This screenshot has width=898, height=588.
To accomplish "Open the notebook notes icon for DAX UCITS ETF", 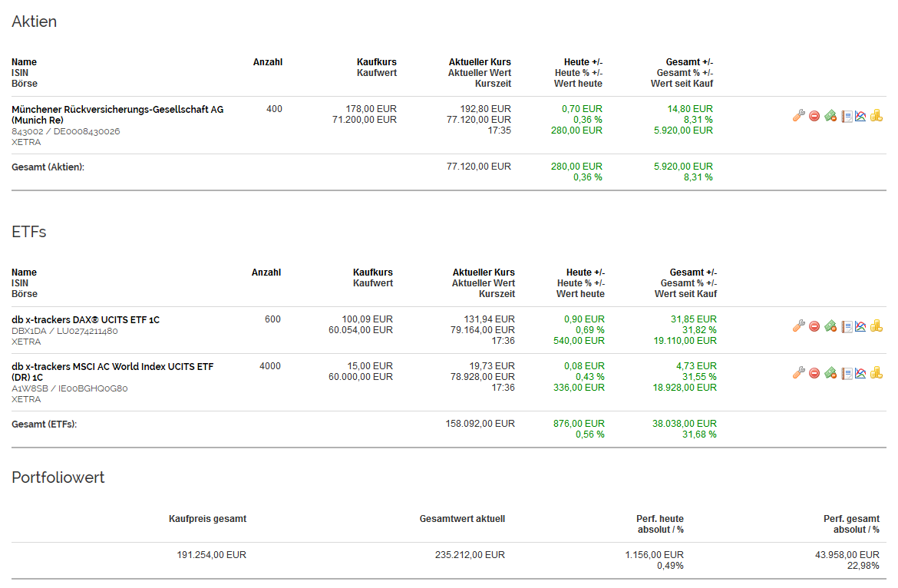I will [847, 326].
